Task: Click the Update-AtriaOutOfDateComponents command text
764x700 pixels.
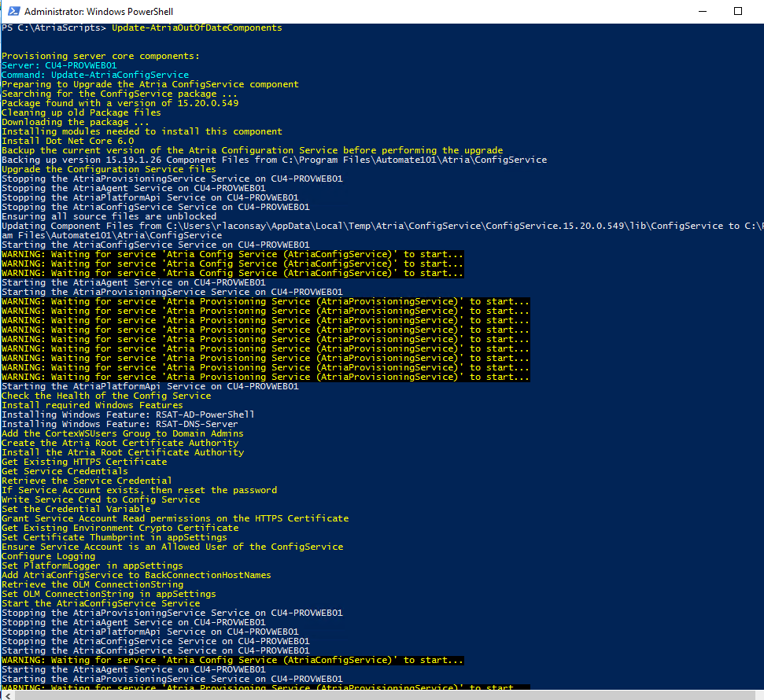Action: (x=197, y=28)
